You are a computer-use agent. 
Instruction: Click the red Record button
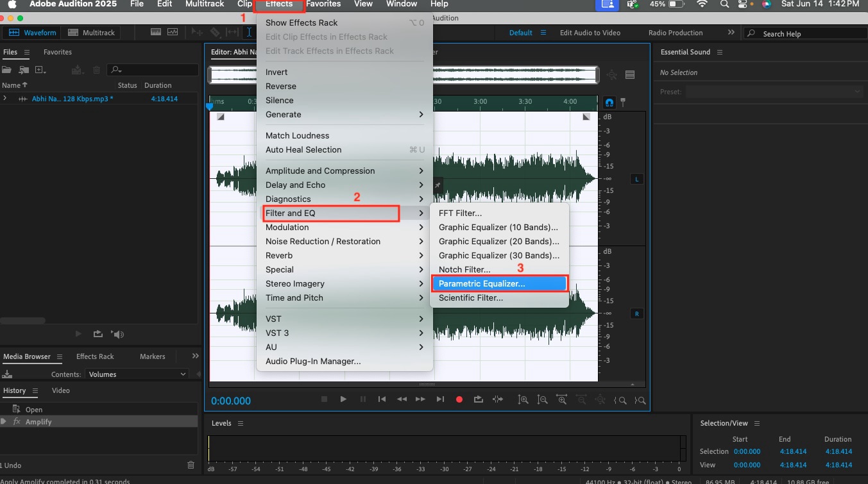[459, 399]
